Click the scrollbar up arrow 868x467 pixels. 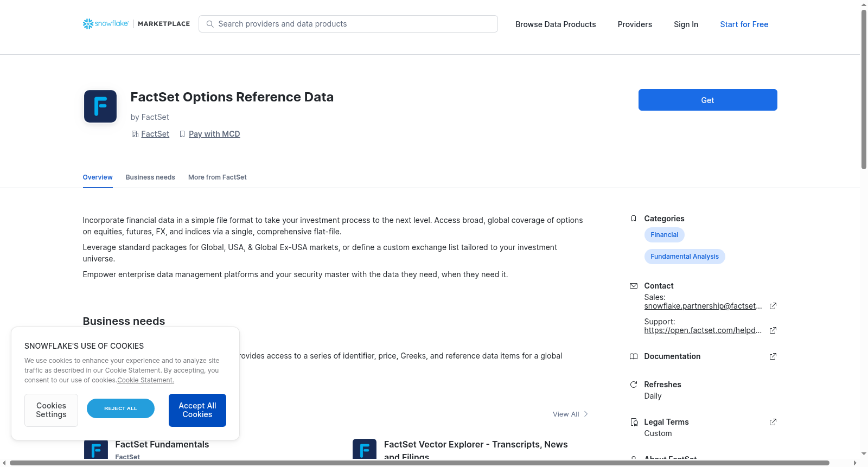[x=864, y=4]
